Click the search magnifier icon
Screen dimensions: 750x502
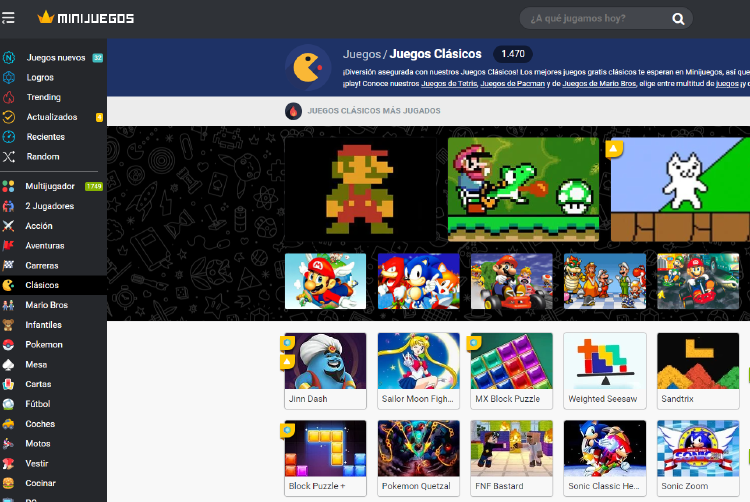click(x=678, y=19)
